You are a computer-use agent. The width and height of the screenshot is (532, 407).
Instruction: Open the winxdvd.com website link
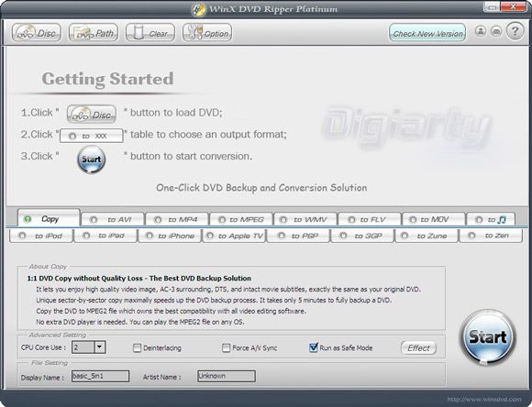click(483, 399)
